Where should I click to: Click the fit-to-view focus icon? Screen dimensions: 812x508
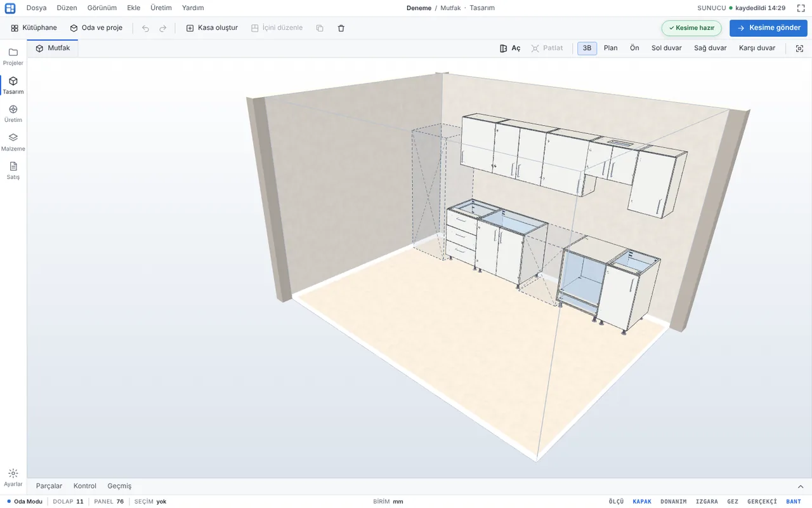coord(799,48)
